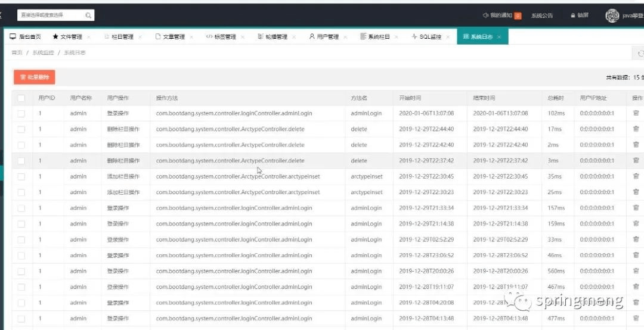
Task: Click the refresh icon at right of breadcrumb
Action: [640, 54]
